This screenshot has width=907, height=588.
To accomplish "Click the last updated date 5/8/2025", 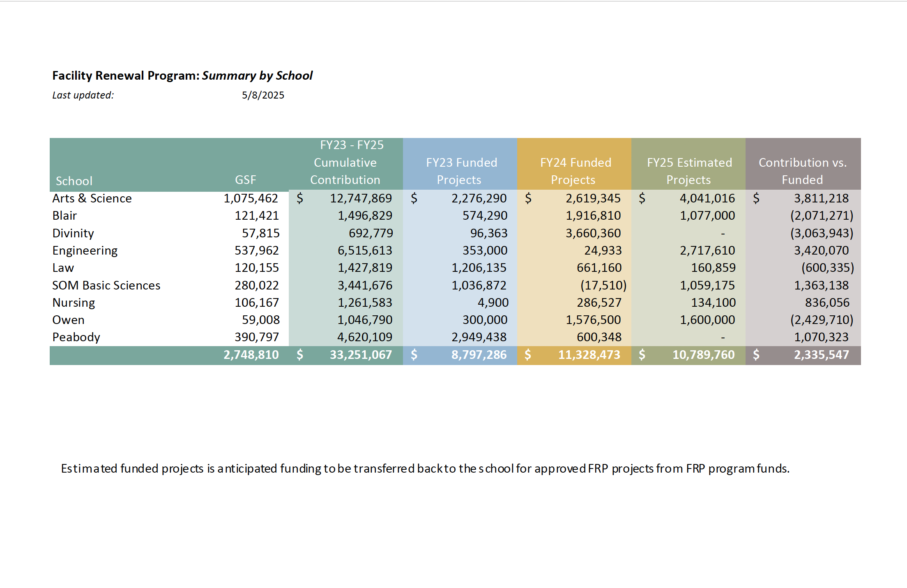I will point(263,95).
